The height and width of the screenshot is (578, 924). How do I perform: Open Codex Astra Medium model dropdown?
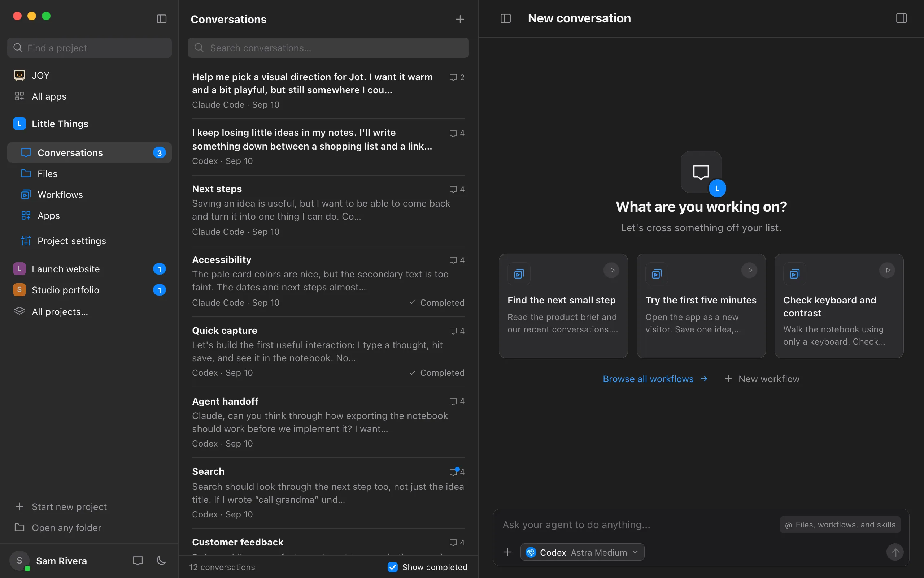coord(582,552)
